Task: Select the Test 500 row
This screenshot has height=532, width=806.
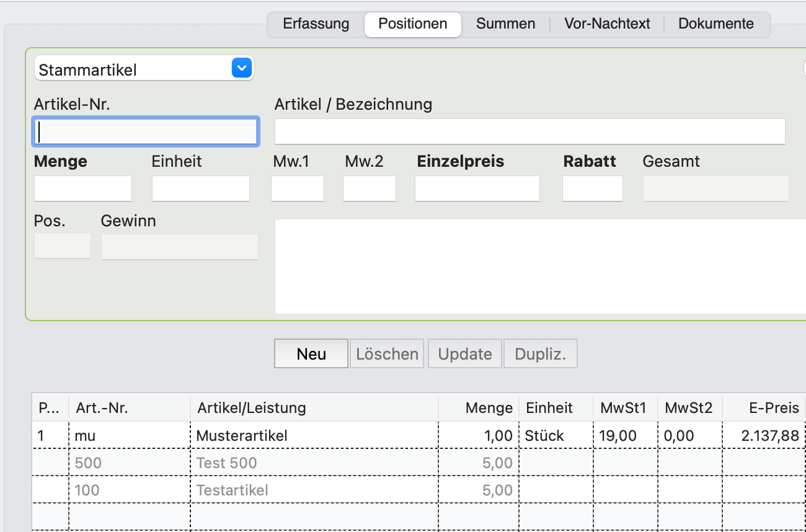Action: pyautogui.click(x=279, y=463)
